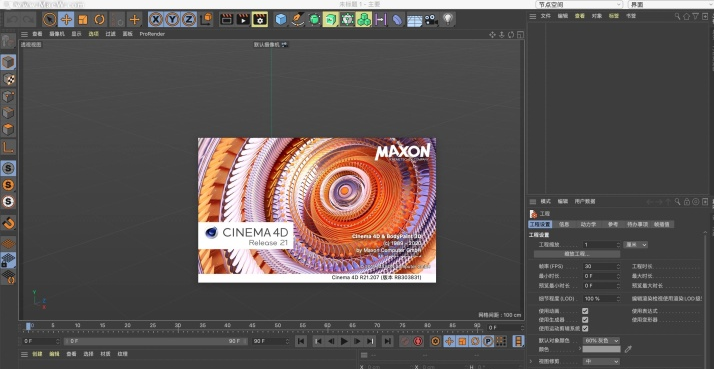Switch to 工程设置 tab

coord(540,224)
